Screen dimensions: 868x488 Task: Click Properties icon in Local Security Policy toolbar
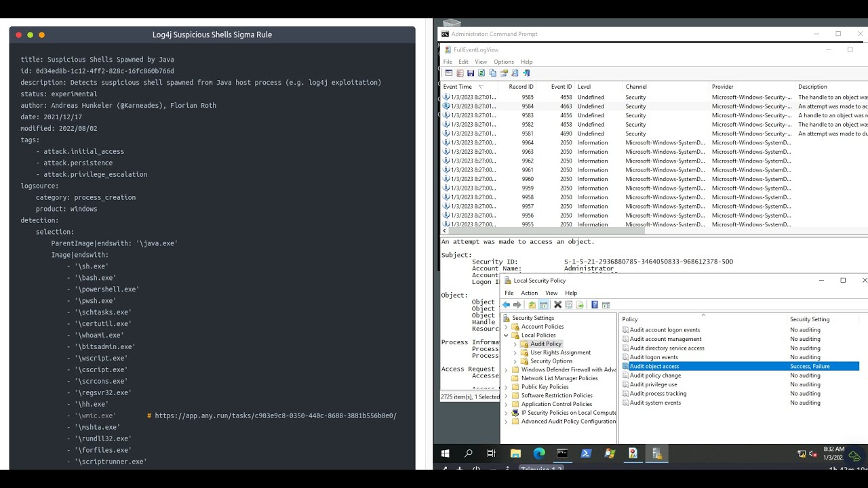569,305
